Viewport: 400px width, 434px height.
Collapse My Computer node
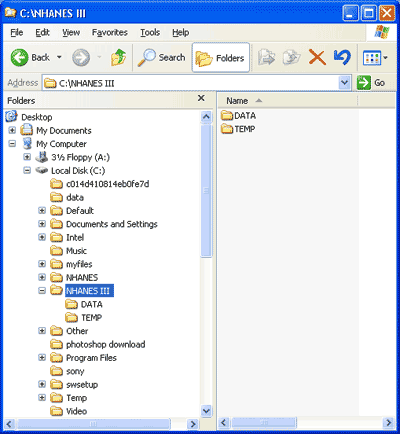[x=12, y=144]
